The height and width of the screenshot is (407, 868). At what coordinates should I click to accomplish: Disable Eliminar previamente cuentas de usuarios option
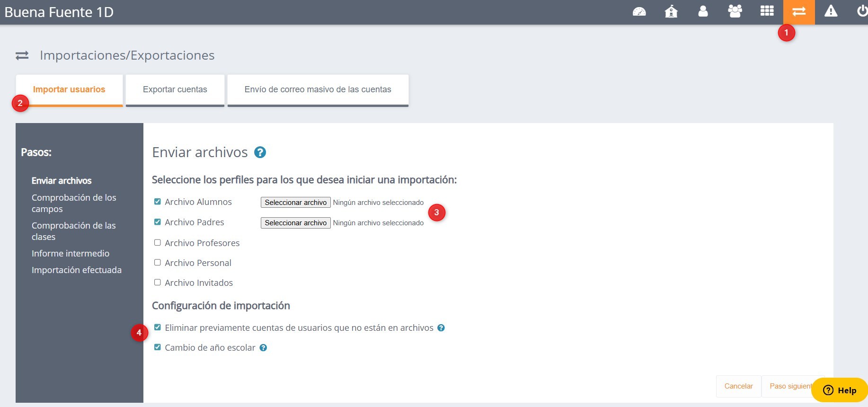[158, 327]
